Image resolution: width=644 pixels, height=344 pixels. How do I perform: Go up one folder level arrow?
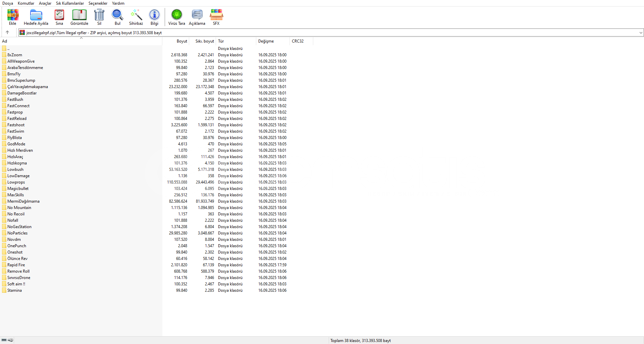tap(7, 32)
